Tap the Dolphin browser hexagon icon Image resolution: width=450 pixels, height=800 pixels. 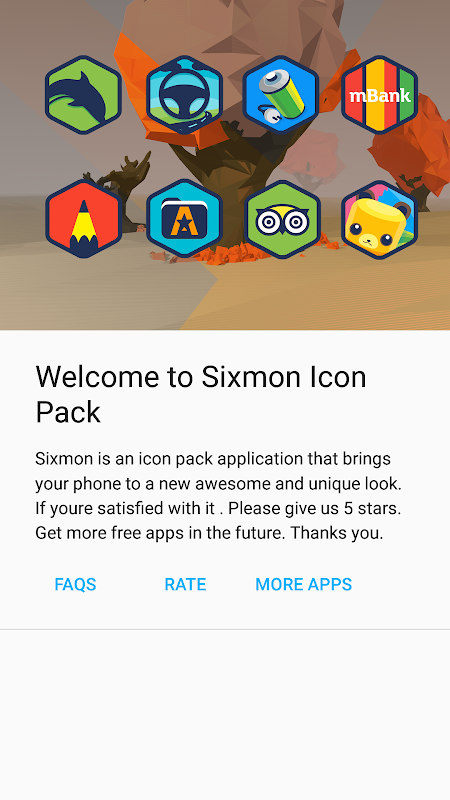click(83, 95)
